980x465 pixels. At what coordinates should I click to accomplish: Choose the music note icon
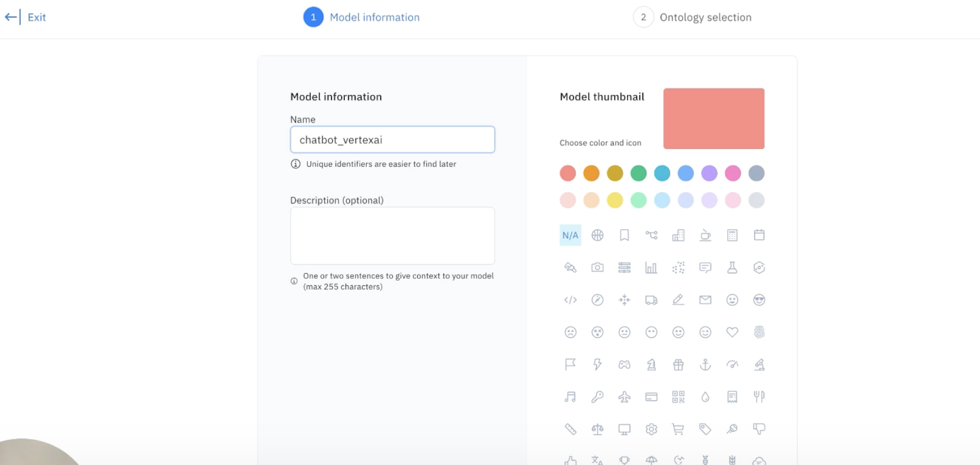point(570,397)
